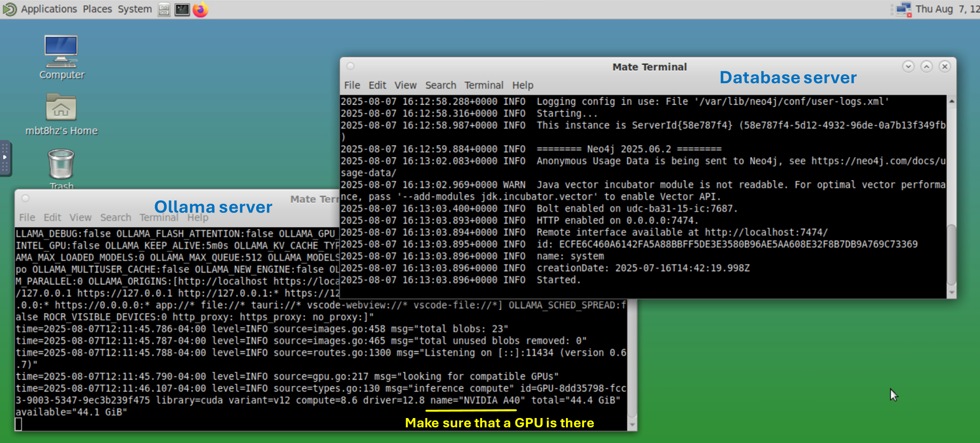Open File menu in Database server terminal
The width and height of the screenshot is (980, 443).
352,85
